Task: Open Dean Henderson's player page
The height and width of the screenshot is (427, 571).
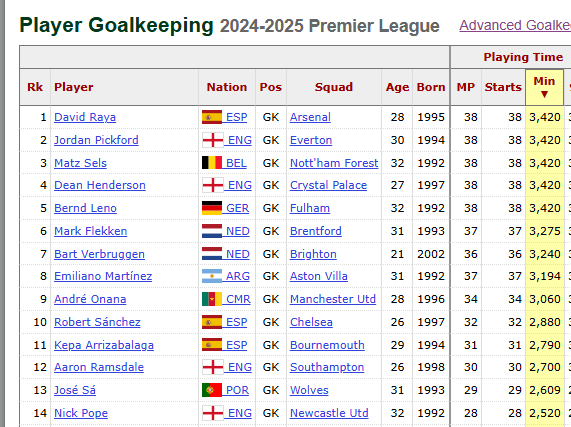Action: point(100,185)
